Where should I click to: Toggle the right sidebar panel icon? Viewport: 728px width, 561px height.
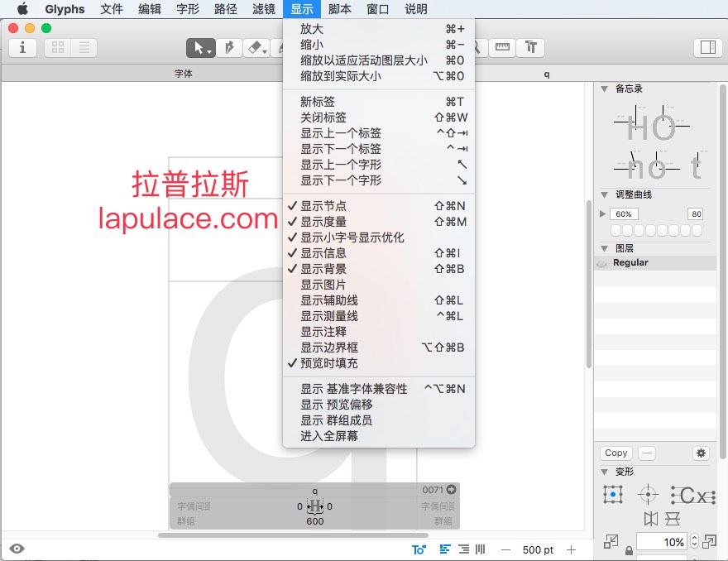tap(707, 47)
